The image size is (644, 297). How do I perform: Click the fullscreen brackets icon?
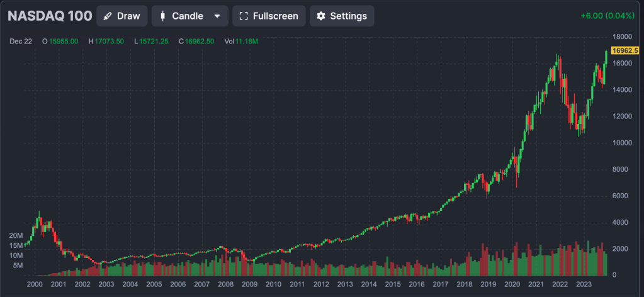244,16
